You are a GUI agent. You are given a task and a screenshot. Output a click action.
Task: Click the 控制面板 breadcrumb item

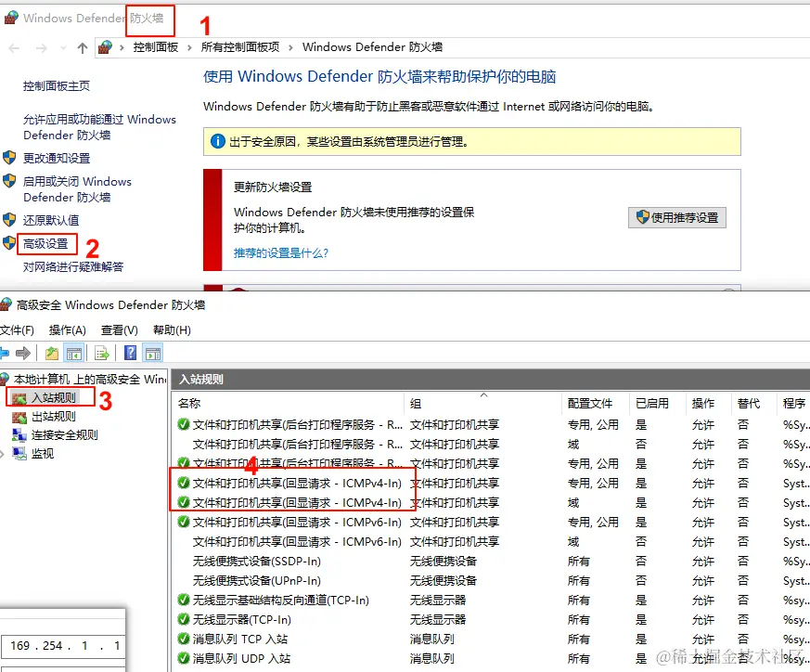(156, 47)
